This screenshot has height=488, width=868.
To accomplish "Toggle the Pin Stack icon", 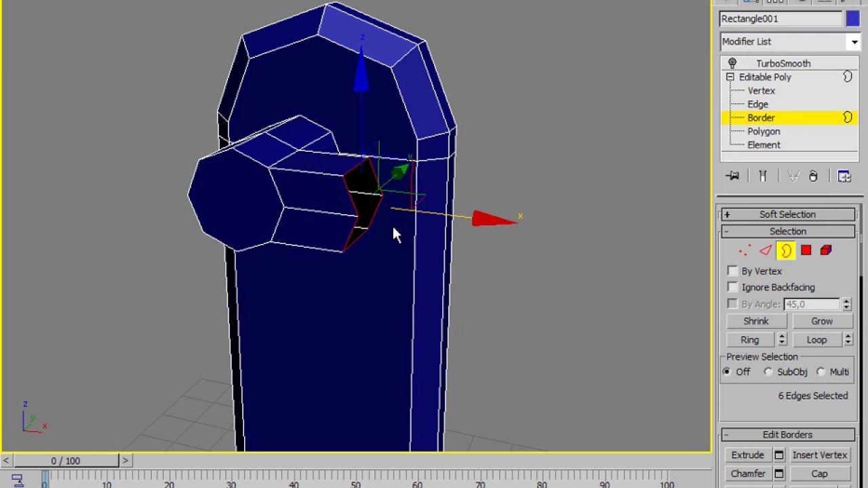I will point(732,176).
